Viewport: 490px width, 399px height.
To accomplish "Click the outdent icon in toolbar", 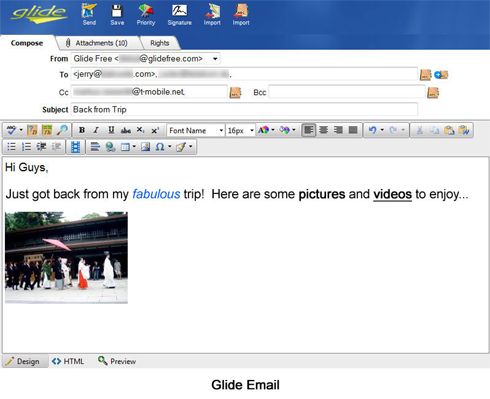I will [56, 147].
